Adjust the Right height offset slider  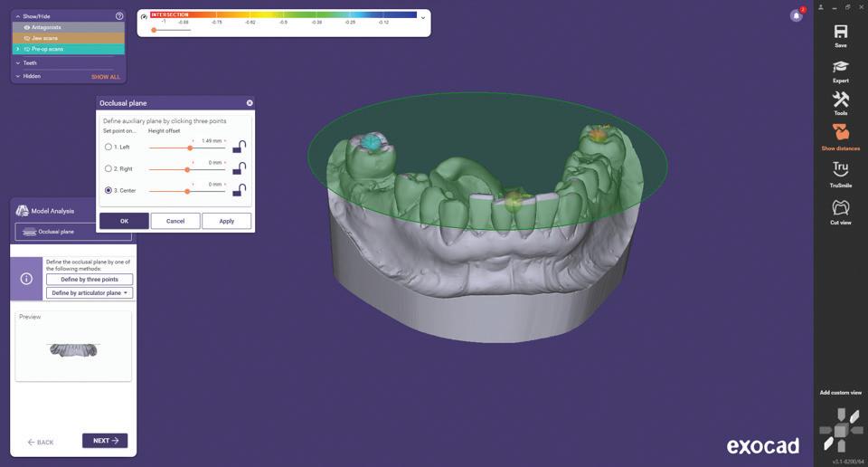coord(187,169)
